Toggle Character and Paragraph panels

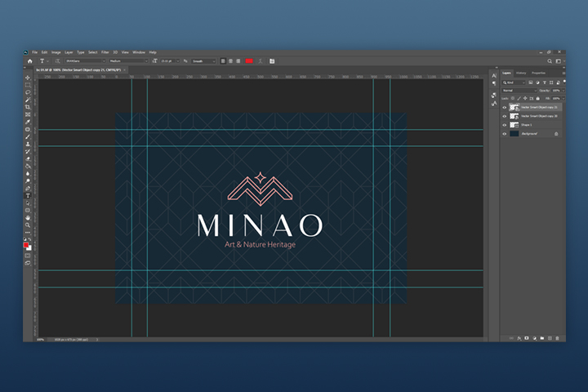272,60
